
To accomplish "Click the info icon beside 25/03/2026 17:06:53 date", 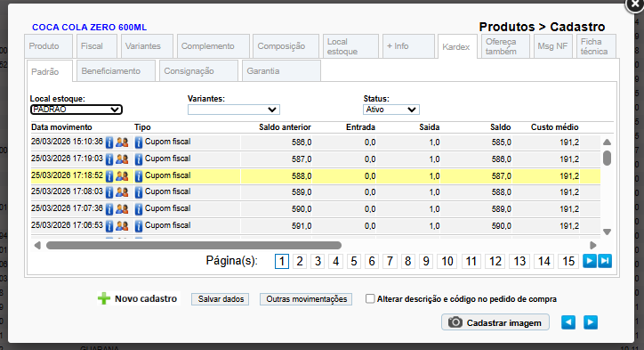I will point(109,226).
